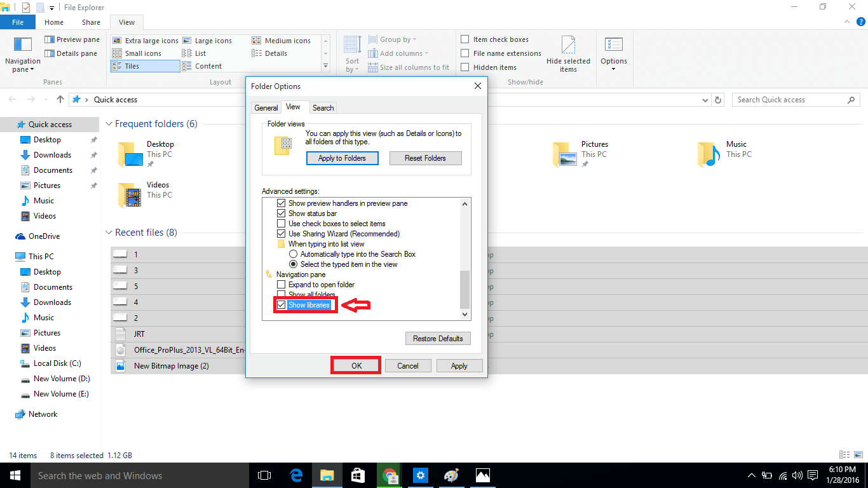
Task: Select Automatically type into the Search Box
Action: tap(293, 254)
